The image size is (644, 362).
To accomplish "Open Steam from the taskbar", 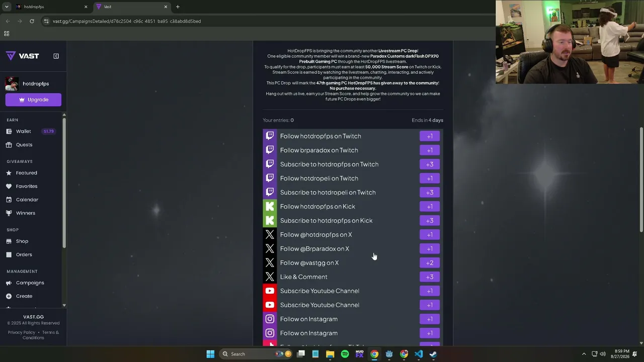I will point(433,354).
